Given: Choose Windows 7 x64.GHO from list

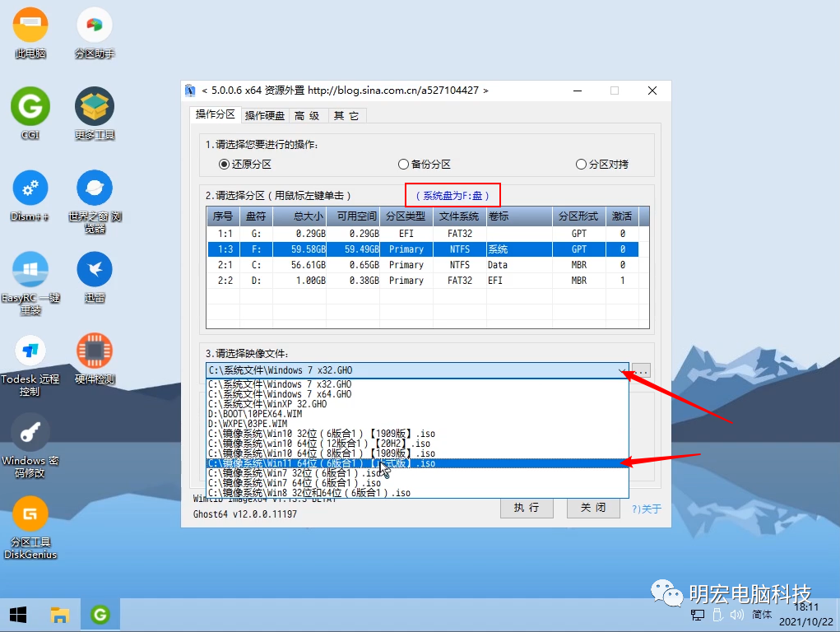Looking at the screenshot, I should tap(417, 394).
